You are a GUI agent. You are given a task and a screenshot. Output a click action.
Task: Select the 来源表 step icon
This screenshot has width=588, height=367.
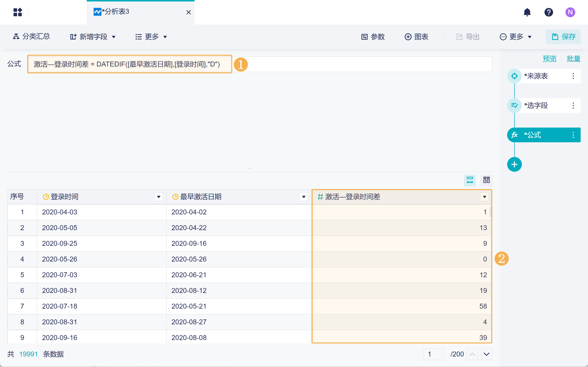514,76
